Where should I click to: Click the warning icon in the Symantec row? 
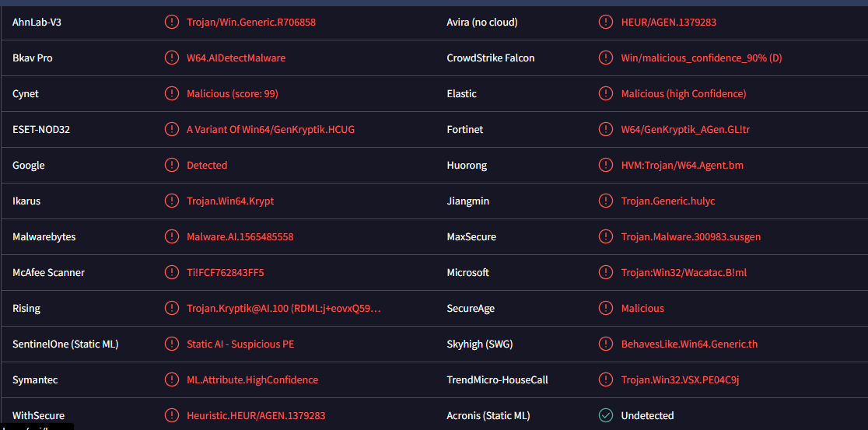(172, 379)
